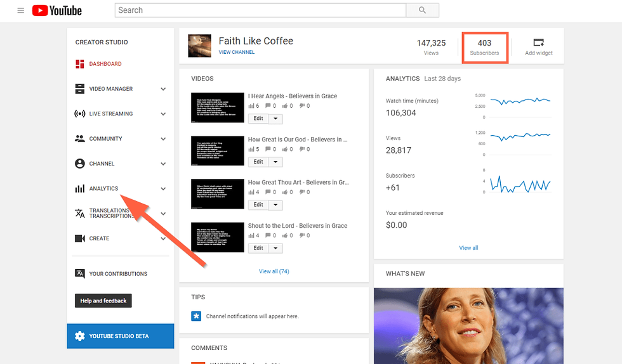Click the Dashboard grid icon
622x364 pixels.
(x=80, y=64)
